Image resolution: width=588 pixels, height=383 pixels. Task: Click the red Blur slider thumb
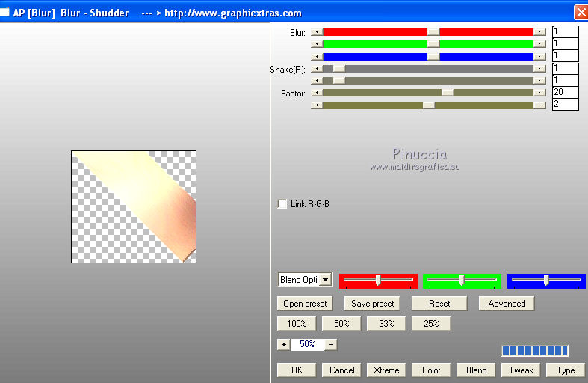click(433, 32)
